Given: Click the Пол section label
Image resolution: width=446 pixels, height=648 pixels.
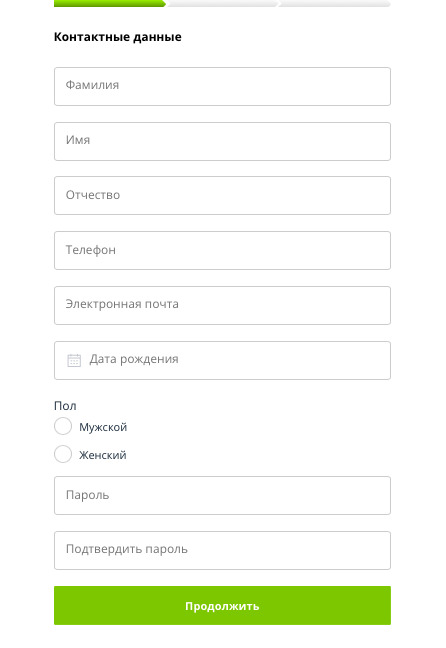Looking at the screenshot, I should 65,406.
